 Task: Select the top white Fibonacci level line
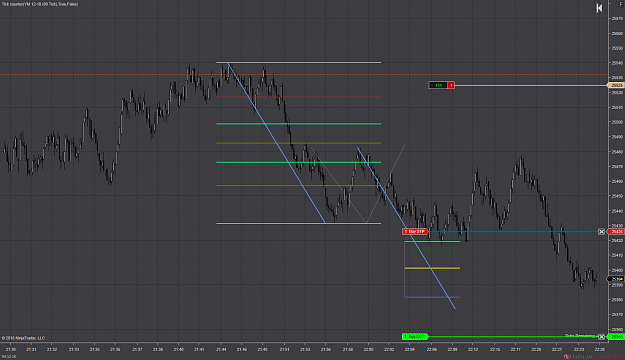(299, 63)
